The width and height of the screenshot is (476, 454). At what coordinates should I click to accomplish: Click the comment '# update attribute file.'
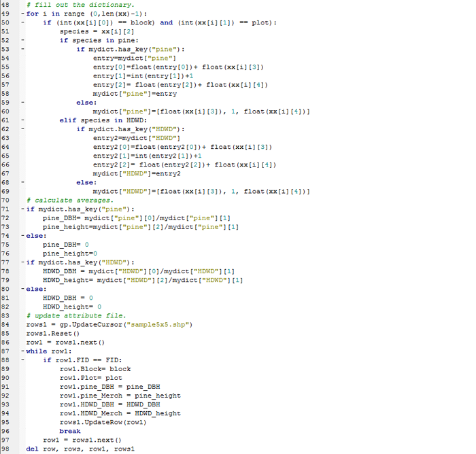click(76, 315)
